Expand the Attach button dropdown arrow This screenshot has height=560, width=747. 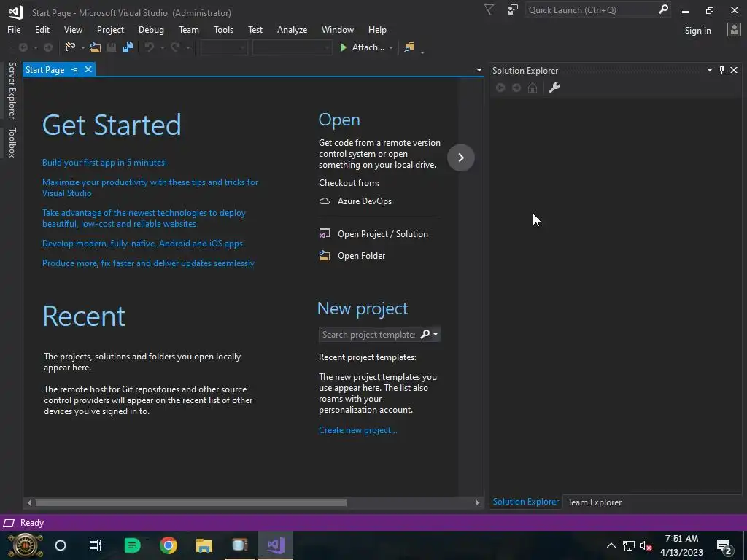[391, 47]
